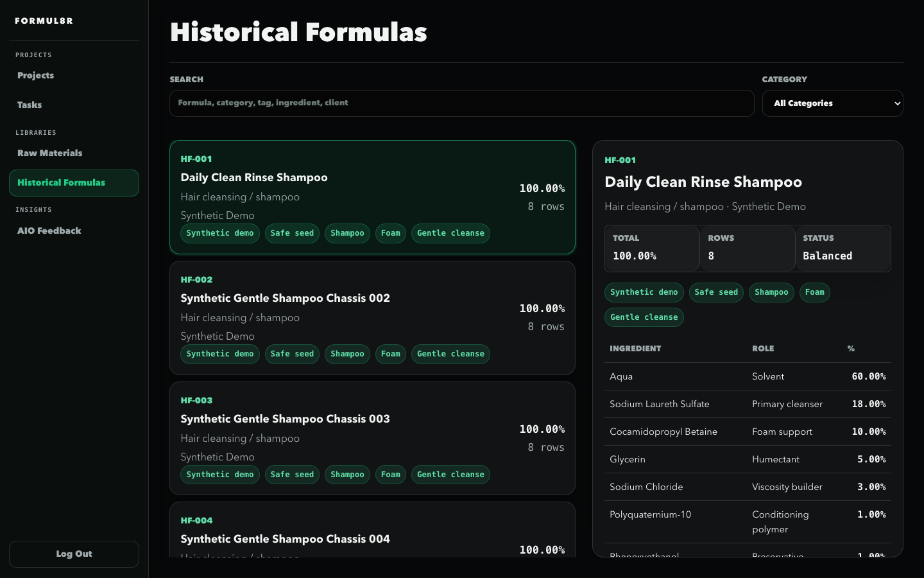This screenshot has height=578, width=924.
Task: Select Historical Formulas in sidebar
Action: click(x=74, y=183)
